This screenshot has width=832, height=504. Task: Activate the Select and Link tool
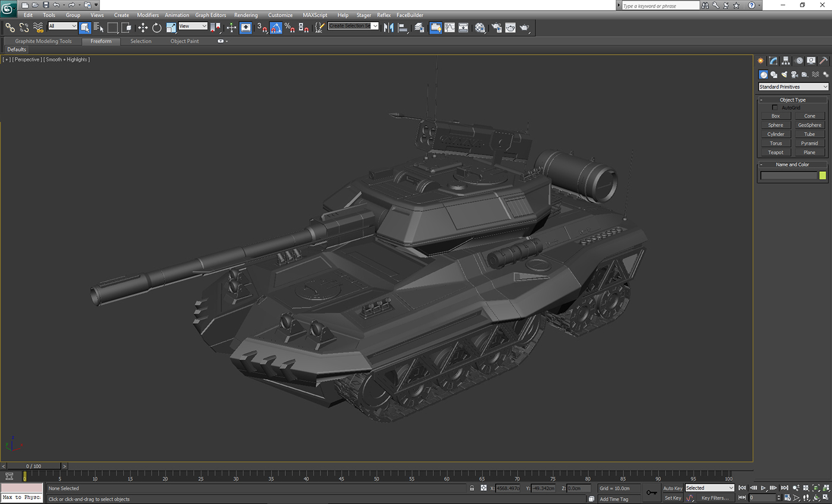point(10,27)
